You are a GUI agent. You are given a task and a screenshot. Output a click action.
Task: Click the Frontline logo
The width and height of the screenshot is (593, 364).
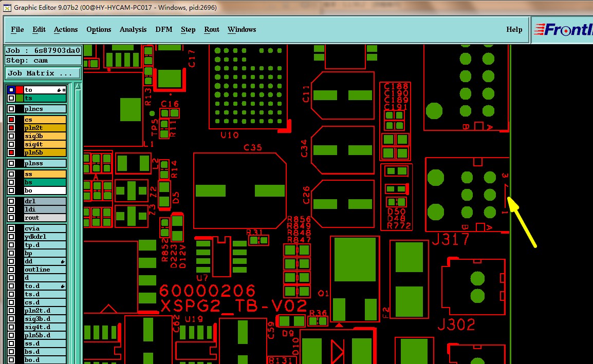(563, 29)
